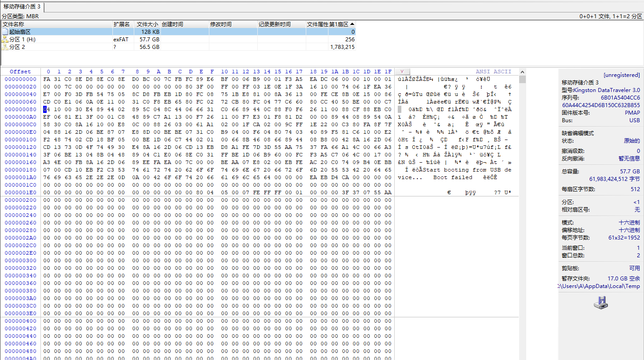Click the 起始扇区 file icon
The height and width of the screenshot is (360, 644).
tap(5, 32)
